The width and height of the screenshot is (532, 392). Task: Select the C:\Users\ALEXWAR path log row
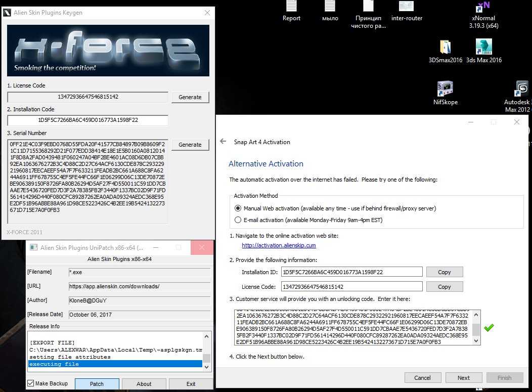[115, 350]
